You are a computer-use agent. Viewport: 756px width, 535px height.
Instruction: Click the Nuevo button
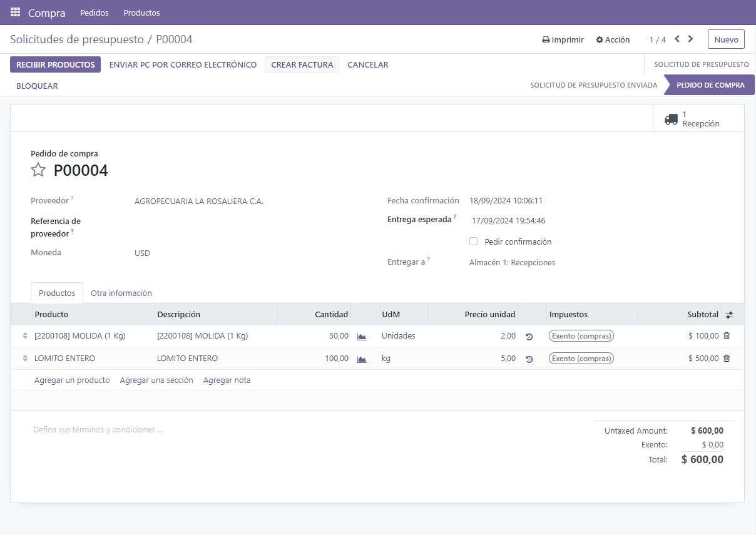[x=726, y=39]
